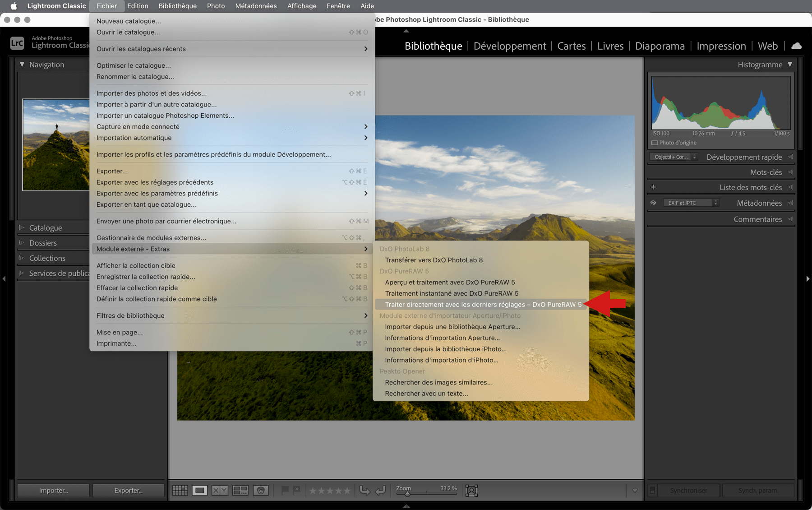The width and height of the screenshot is (812, 510).
Task: Choose Traiter directement avec les derniers réglages
Action: (481, 305)
